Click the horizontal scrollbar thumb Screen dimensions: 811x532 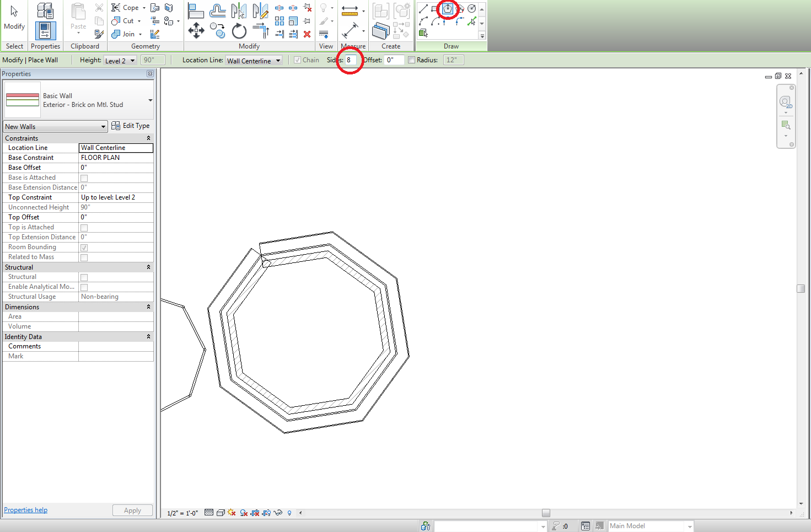[x=546, y=513]
